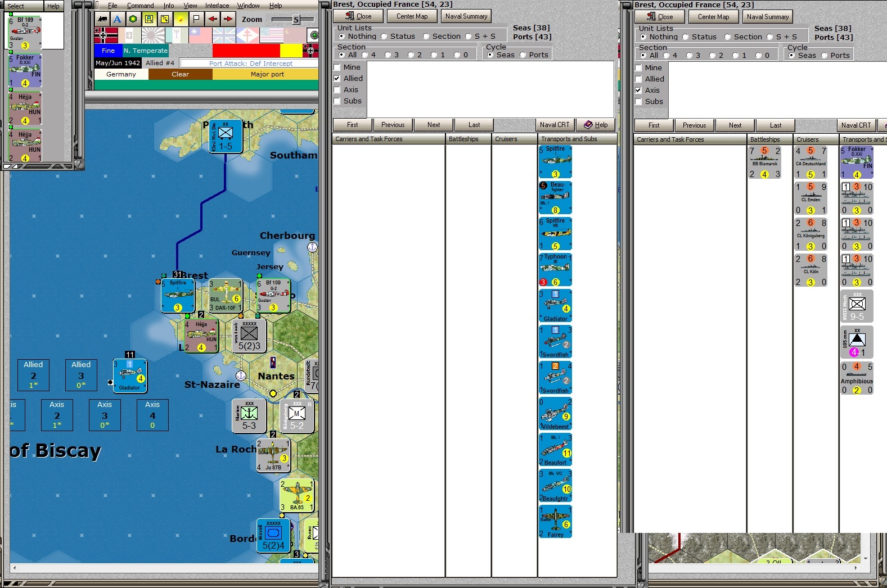Click the Port Attack: Def Intercept phase field
Image resolution: width=887 pixels, height=588 pixels.
pos(250,64)
